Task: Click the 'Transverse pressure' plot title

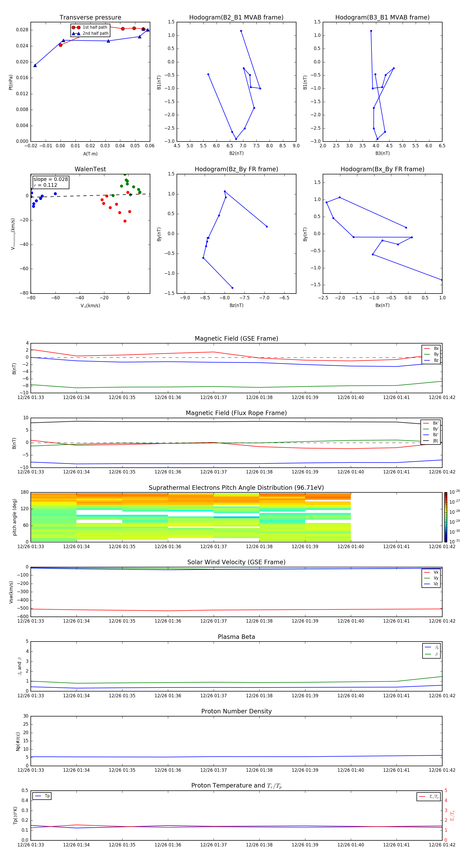Action: pyautogui.click(x=90, y=18)
